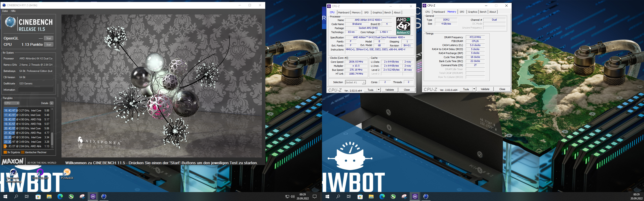Open the network tray icon
Image resolution: width=644 pixels, height=201 pixels.
click(287, 197)
